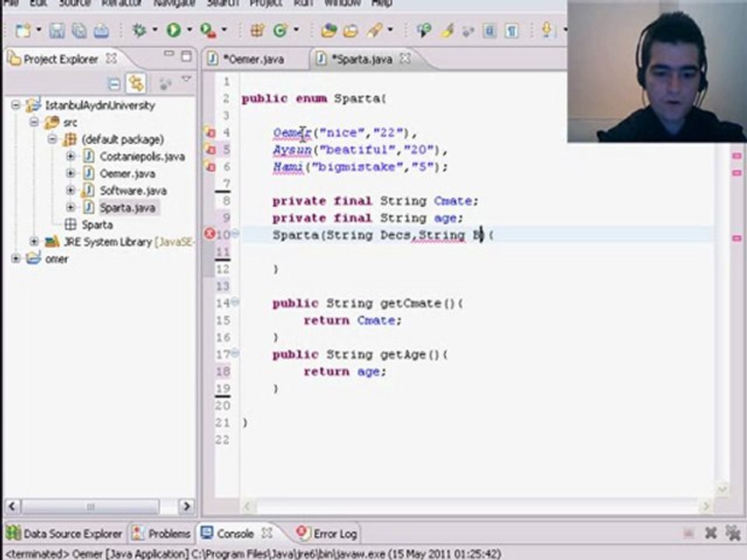The height and width of the screenshot is (560, 747).
Task: Collapse the src folder node
Action: pyautogui.click(x=34, y=122)
